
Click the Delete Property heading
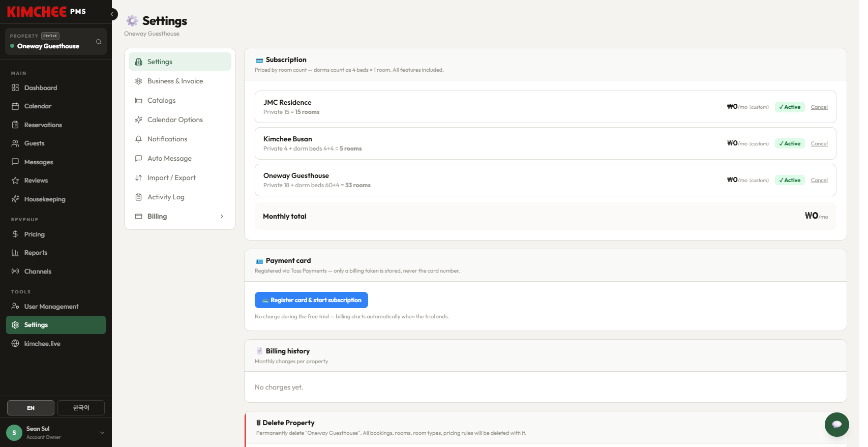click(289, 423)
